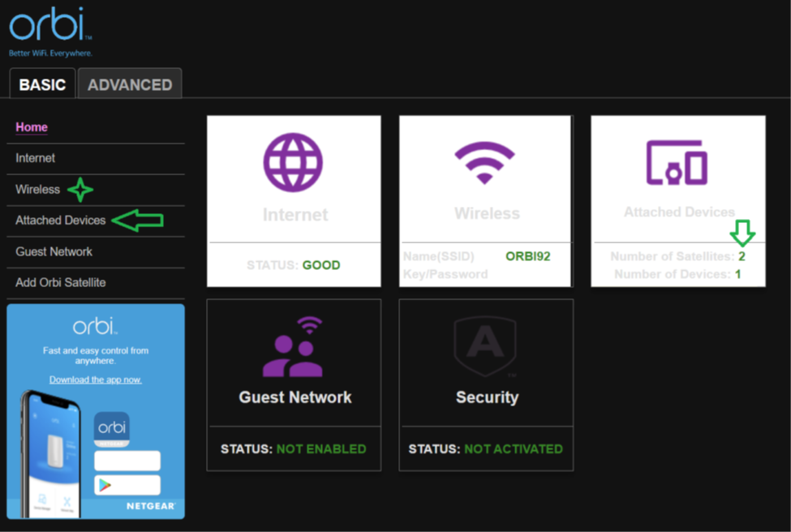Click the NOT ENABLED Guest Network status
Screen dimensions: 791x532
[321, 448]
